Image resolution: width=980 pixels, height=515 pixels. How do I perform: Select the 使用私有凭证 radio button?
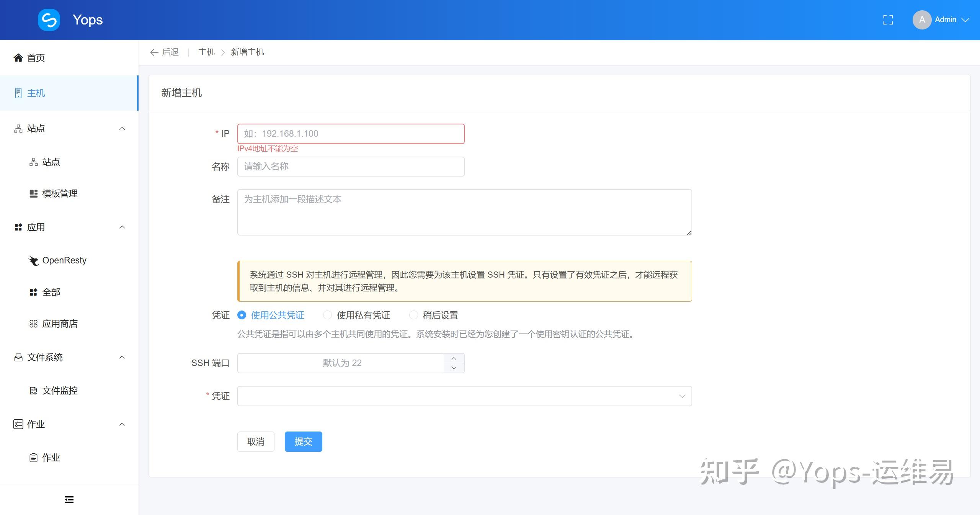[328, 315]
